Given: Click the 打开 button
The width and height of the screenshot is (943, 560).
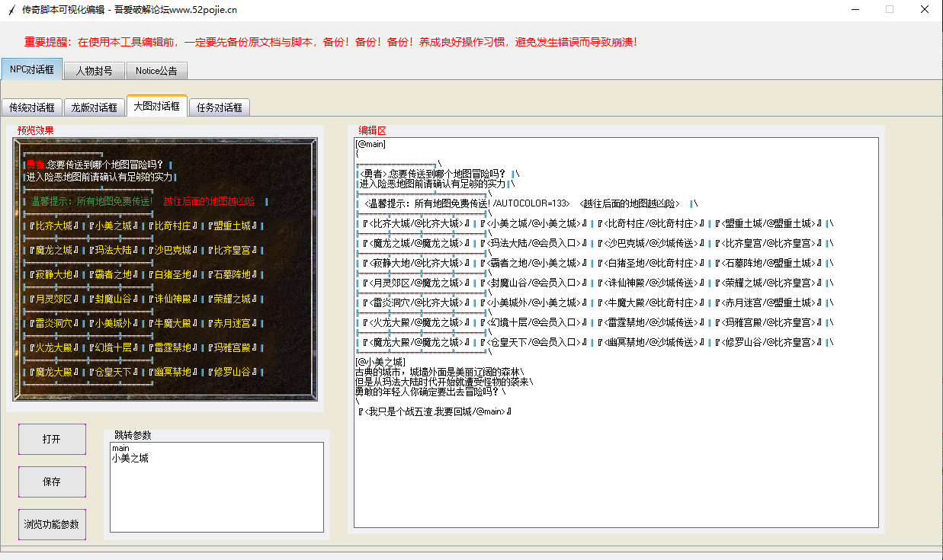Looking at the screenshot, I should 52,439.
